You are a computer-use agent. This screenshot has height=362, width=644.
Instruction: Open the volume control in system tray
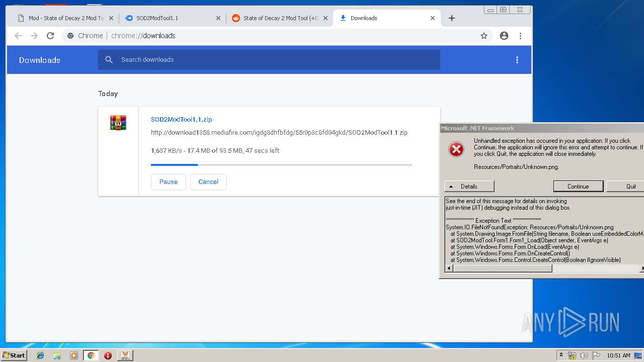click(x=584, y=355)
